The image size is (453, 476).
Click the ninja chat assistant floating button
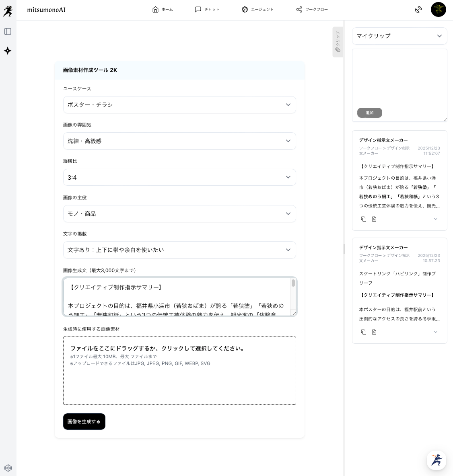pos(436,460)
